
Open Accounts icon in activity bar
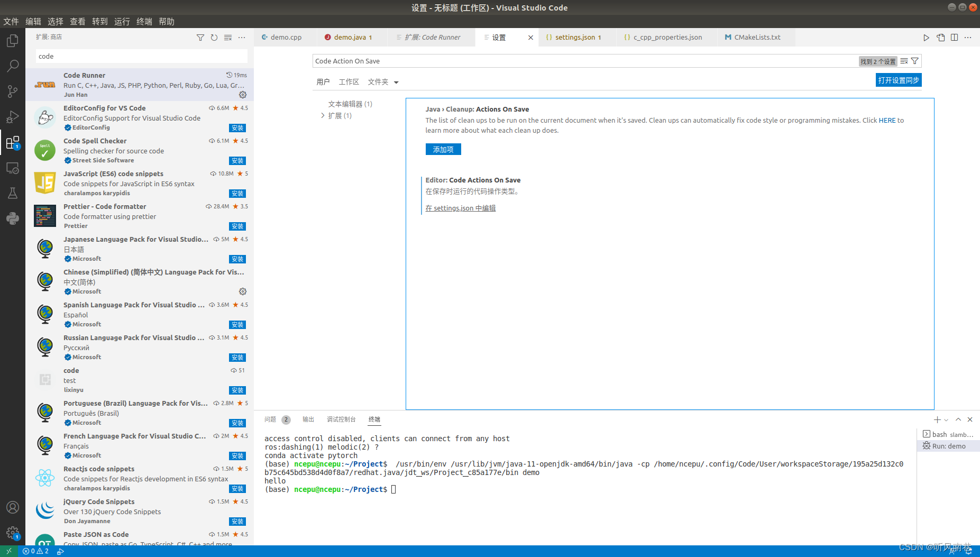pyautogui.click(x=13, y=507)
